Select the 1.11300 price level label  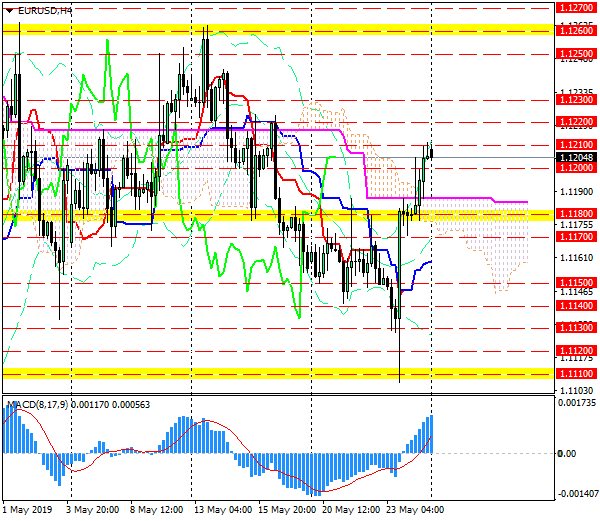[577, 328]
